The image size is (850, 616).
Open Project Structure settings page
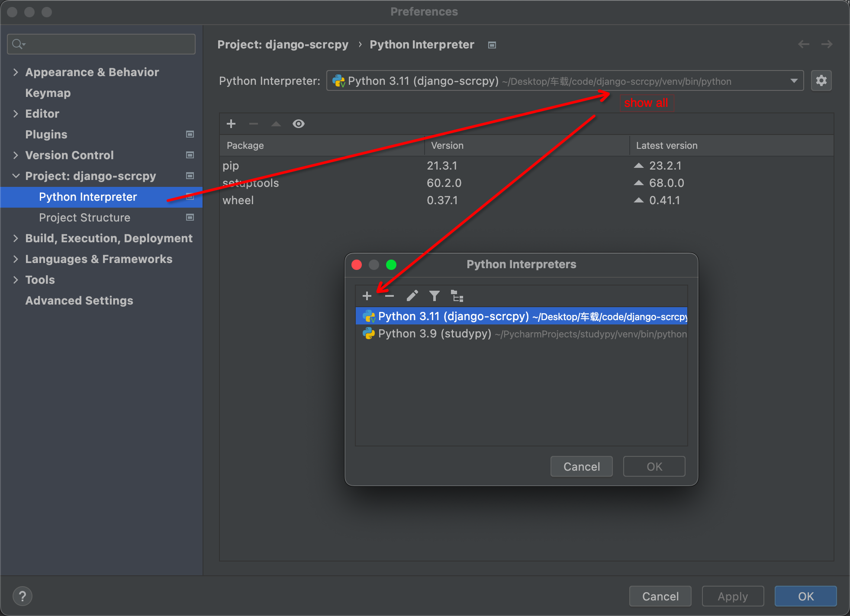point(85,218)
